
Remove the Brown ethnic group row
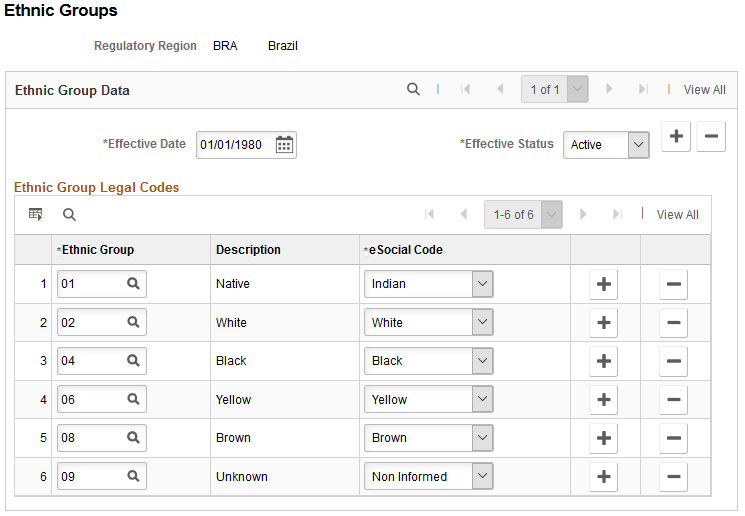click(x=673, y=438)
